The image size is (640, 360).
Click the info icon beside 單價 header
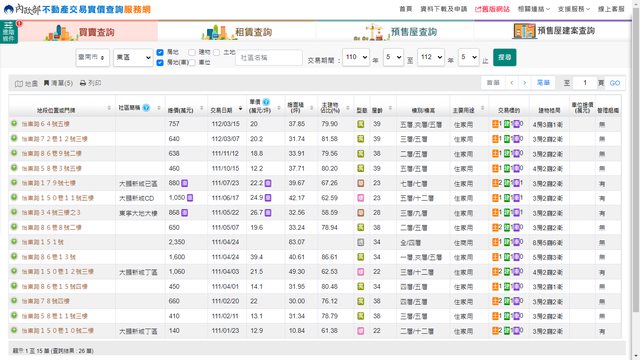(x=266, y=102)
